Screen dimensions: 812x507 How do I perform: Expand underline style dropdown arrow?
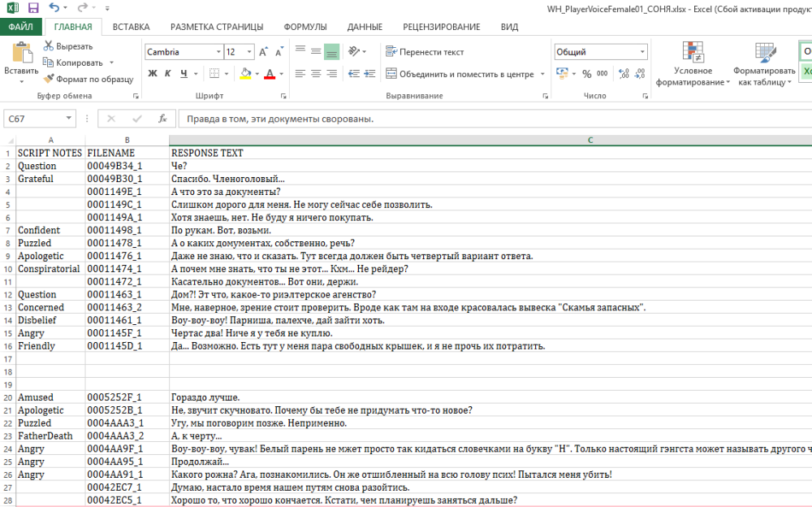tap(196, 74)
